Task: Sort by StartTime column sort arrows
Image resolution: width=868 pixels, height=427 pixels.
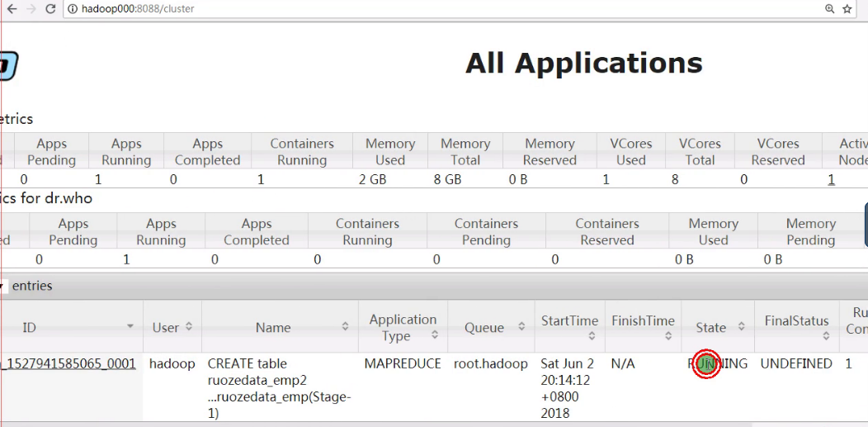Action: pos(592,335)
